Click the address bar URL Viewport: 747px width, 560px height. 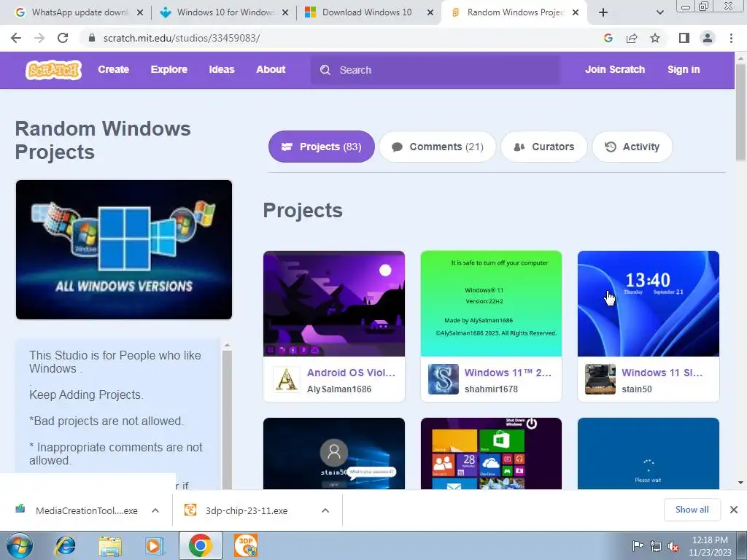pyautogui.click(x=182, y=38)
